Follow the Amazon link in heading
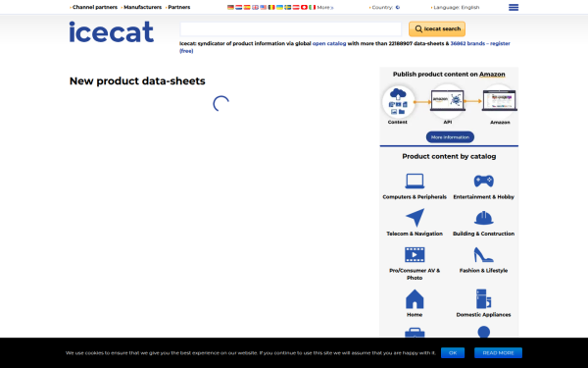Image resolution: width=588 pixels, height=368 pixels. pyautogui.click(x=492, y=75)
